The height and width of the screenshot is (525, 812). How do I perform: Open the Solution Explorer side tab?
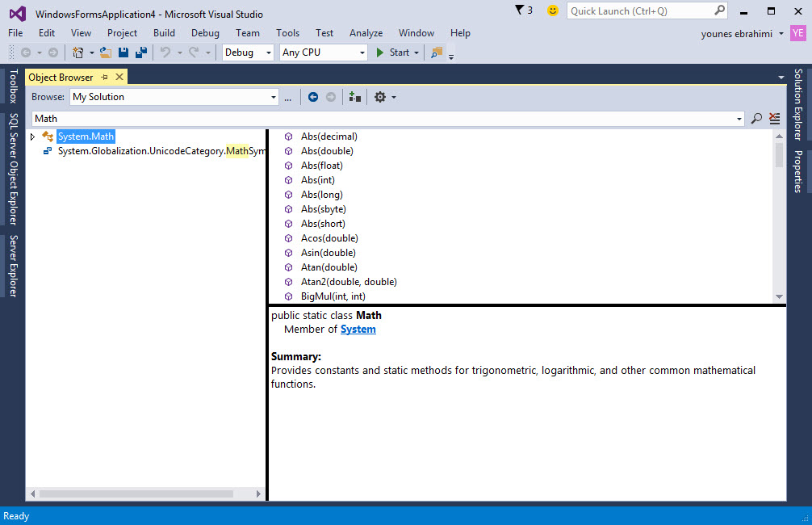click(798, 103)
